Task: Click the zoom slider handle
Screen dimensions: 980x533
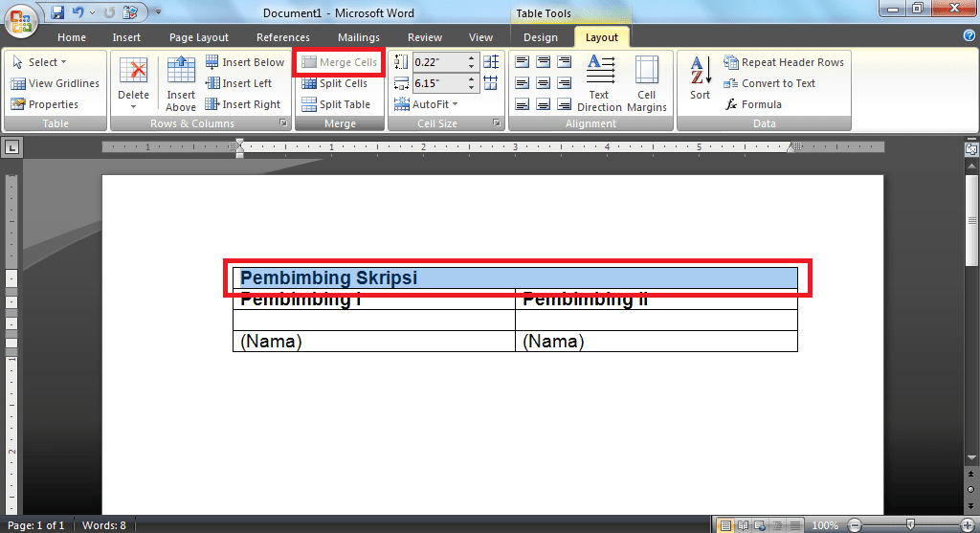Action: pos(911,525)
